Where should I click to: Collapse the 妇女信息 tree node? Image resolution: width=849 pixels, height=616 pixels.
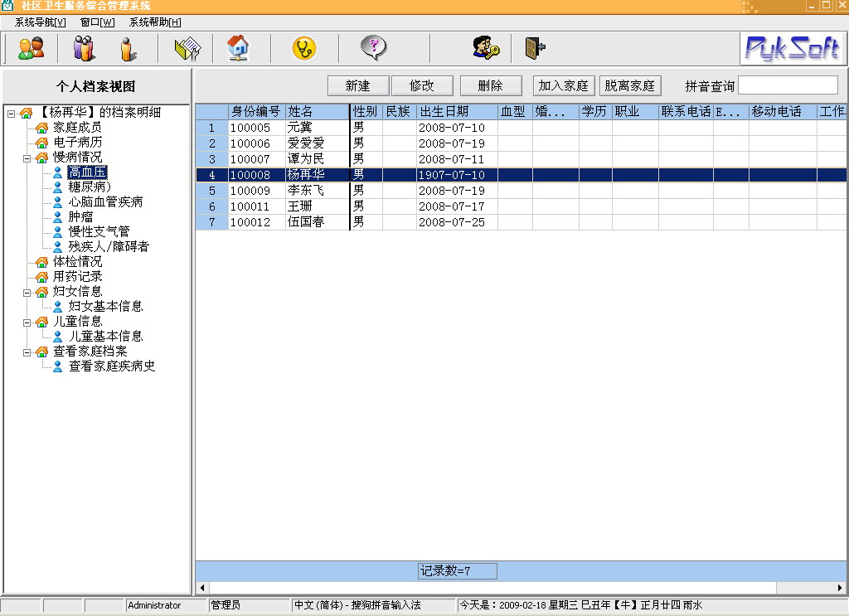point(27,292)
